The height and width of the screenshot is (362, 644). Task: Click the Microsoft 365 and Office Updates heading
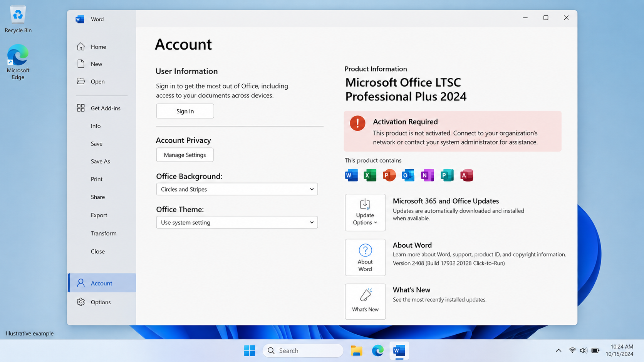(446, 201)
